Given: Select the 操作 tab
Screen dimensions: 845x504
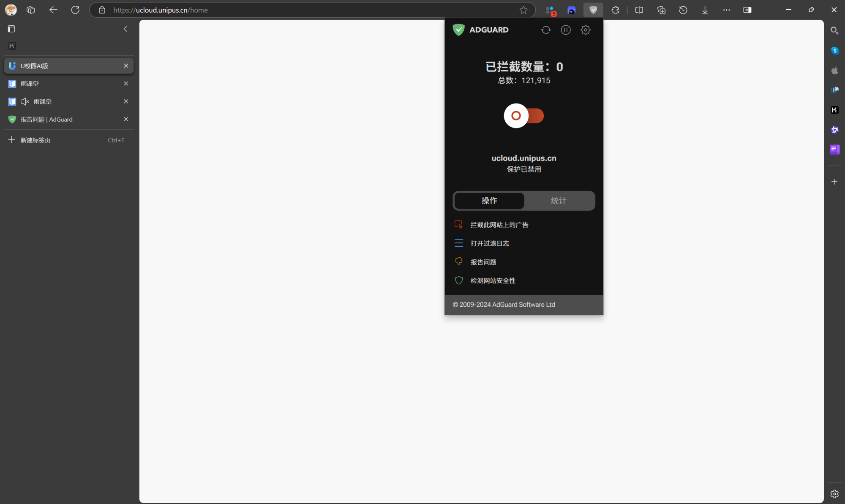Looking at the screenshot, I should point(489,201).
